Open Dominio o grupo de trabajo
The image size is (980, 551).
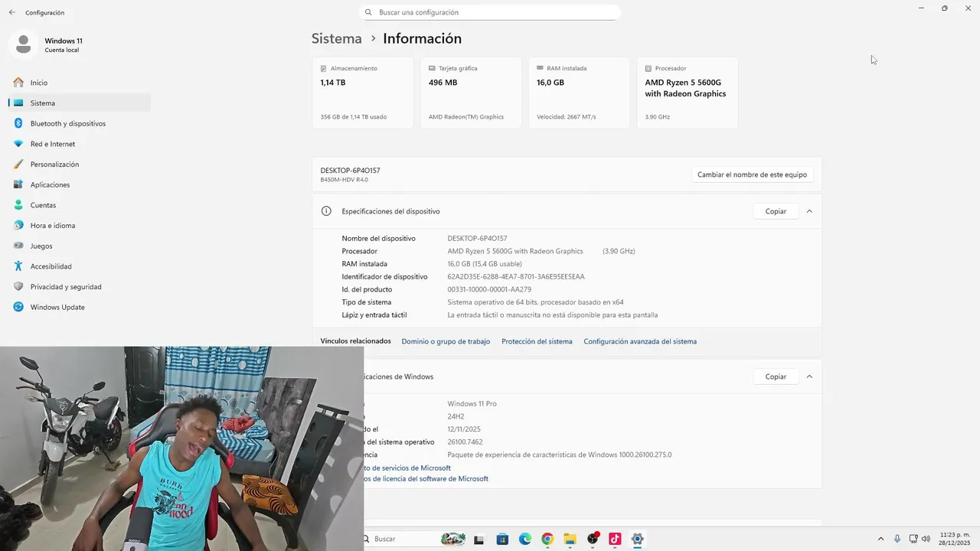click(446, 341)
